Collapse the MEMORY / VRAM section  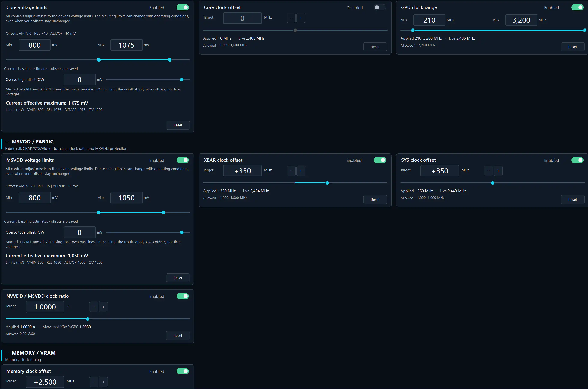click(x=7, y=353)
